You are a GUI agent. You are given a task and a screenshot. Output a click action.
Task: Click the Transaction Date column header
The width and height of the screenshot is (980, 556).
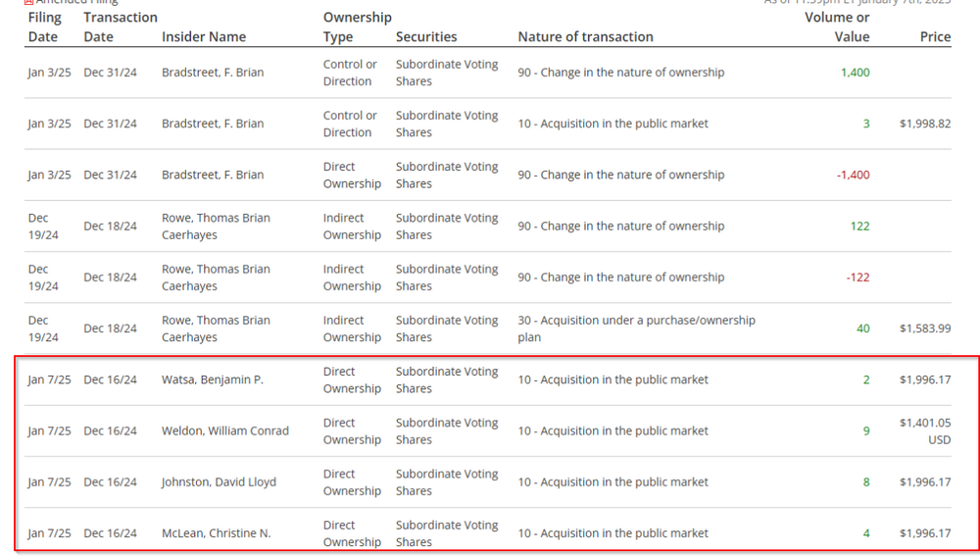[120, 26]
